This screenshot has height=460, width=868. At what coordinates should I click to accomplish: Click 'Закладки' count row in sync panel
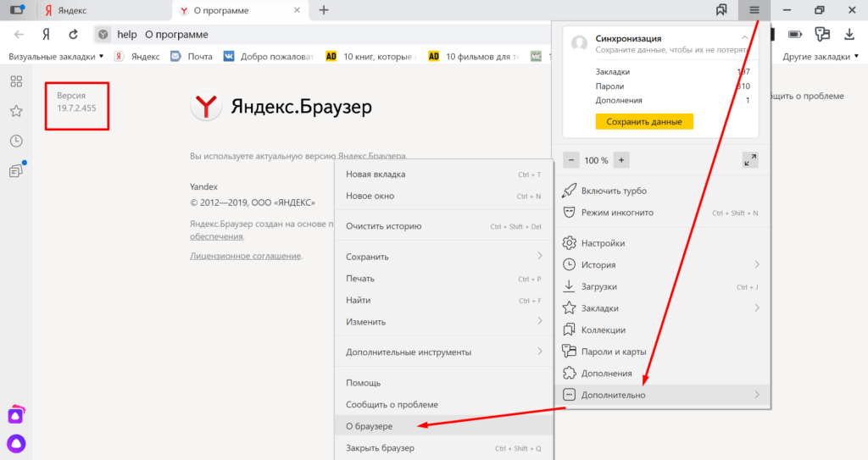point(672,71)
